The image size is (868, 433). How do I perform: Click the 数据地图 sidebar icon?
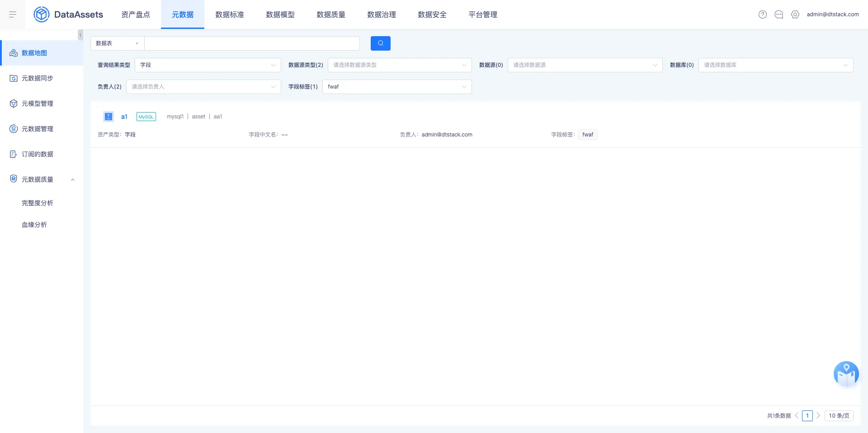pyautogui.click(x=14, y=53)
